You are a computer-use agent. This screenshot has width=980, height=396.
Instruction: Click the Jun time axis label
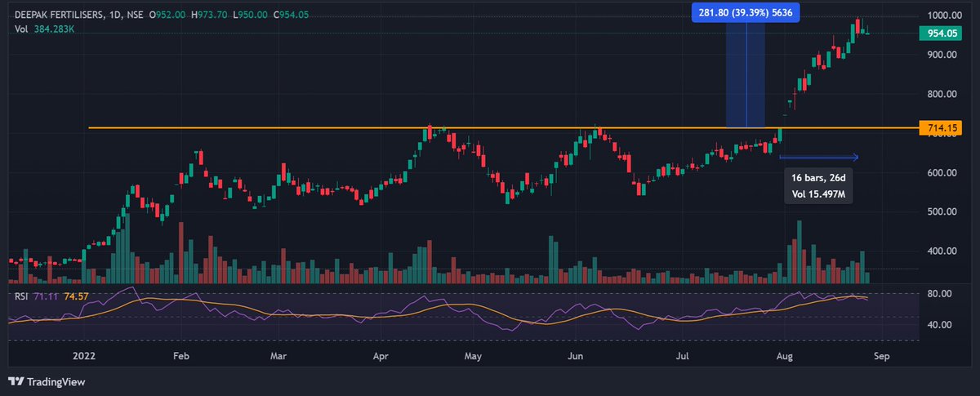[576, 357]
